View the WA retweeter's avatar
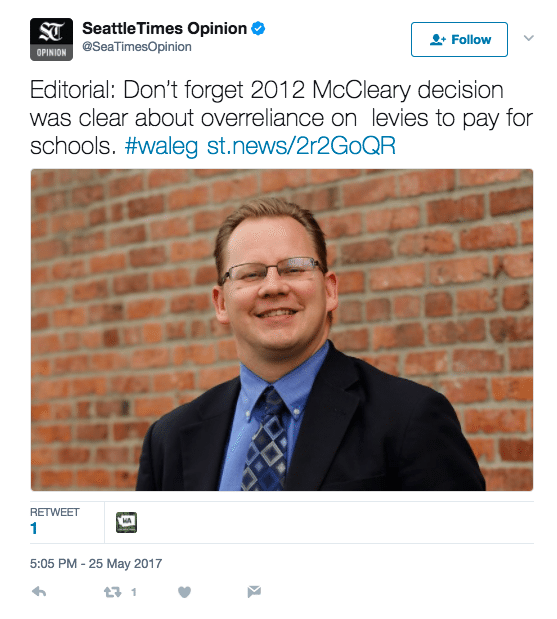The width and height of the screenshot is (557, 619). (126, 522)
